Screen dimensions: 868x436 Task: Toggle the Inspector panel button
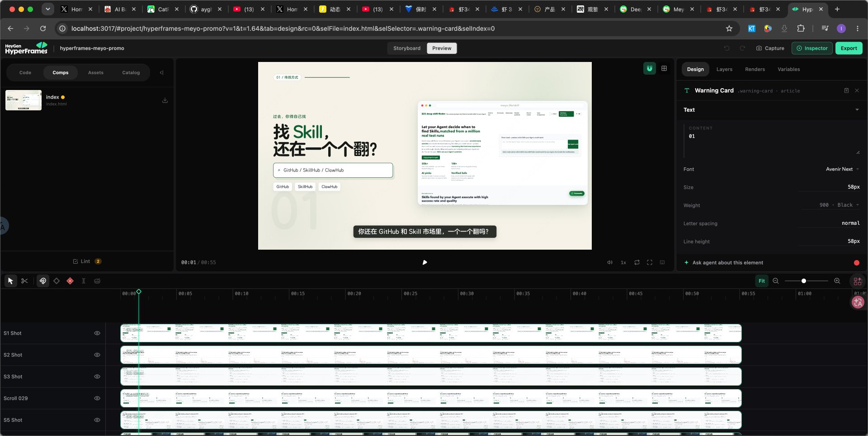tap(812, 48)
